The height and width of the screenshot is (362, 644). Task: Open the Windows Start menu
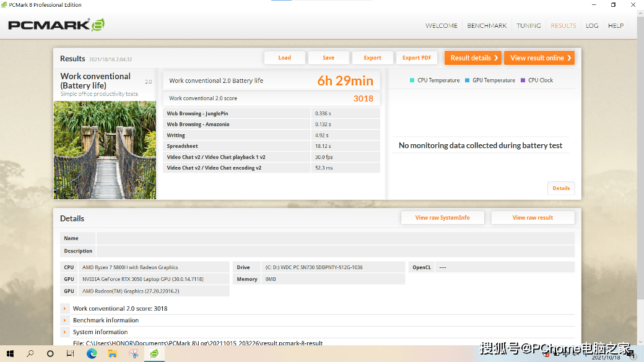[x=9, y=353]
